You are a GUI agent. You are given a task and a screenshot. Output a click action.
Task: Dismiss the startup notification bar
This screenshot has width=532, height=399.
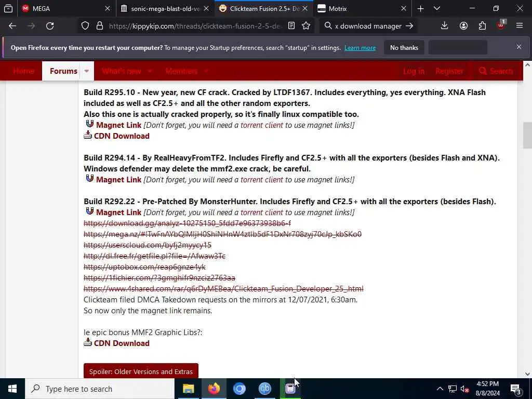[x=519, y=47]
